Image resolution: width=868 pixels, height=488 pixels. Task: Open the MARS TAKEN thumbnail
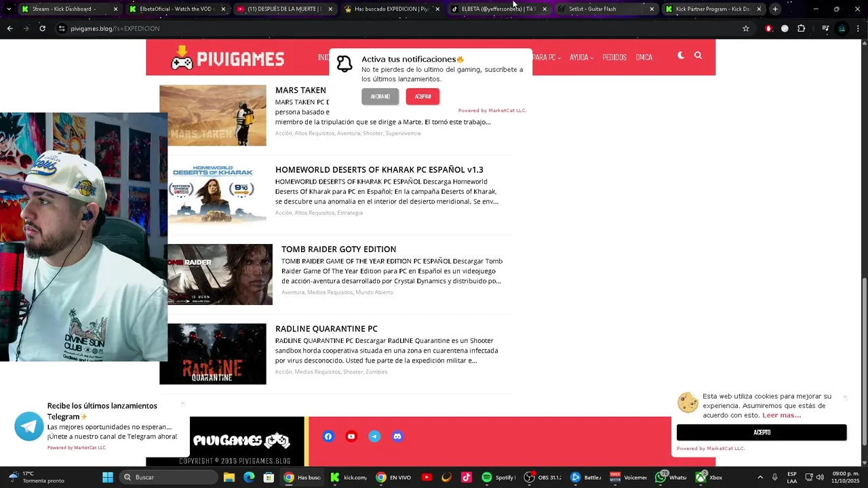click(213, 115)
